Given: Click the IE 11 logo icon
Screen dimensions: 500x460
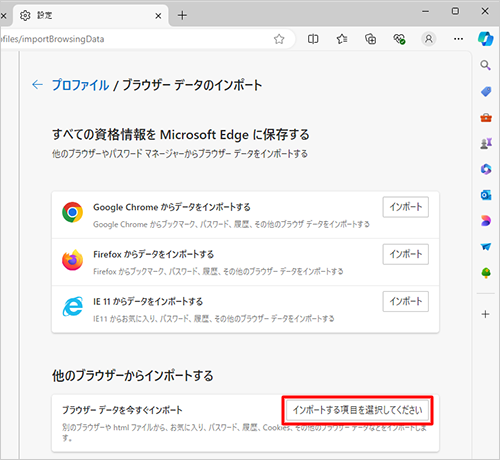Looking at the screenshot, I should 72,306.
